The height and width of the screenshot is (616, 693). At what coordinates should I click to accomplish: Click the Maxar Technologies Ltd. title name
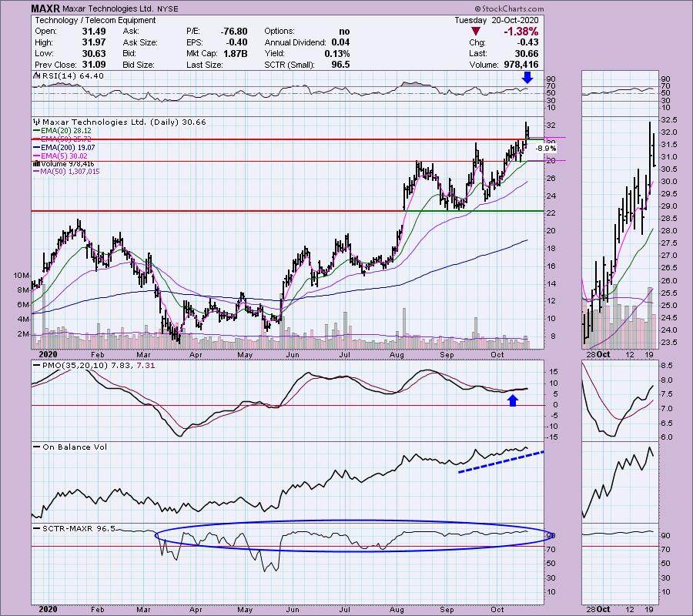click(108, 8)
